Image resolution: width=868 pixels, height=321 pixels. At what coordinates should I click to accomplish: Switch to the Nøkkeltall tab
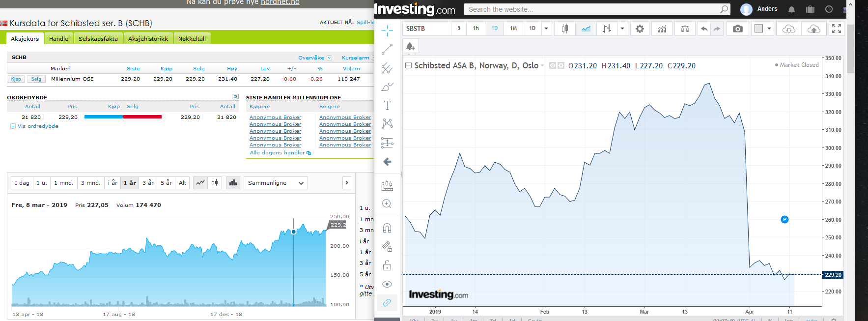[192, 39]
